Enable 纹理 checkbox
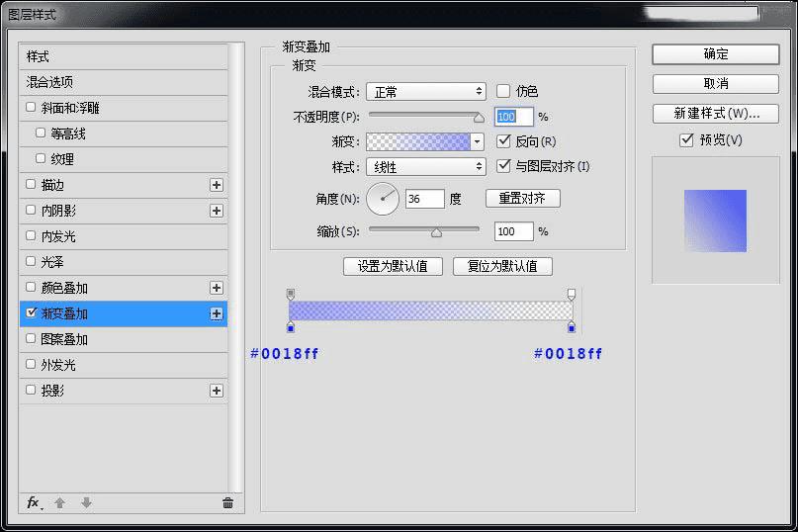 click(41, 158)
